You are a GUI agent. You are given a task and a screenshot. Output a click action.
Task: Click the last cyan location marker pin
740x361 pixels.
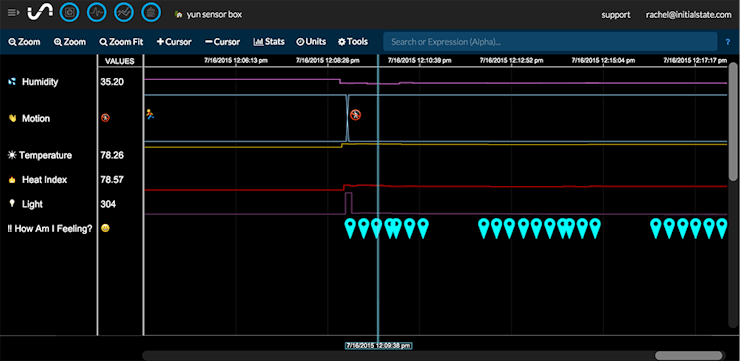click(722, 228)
